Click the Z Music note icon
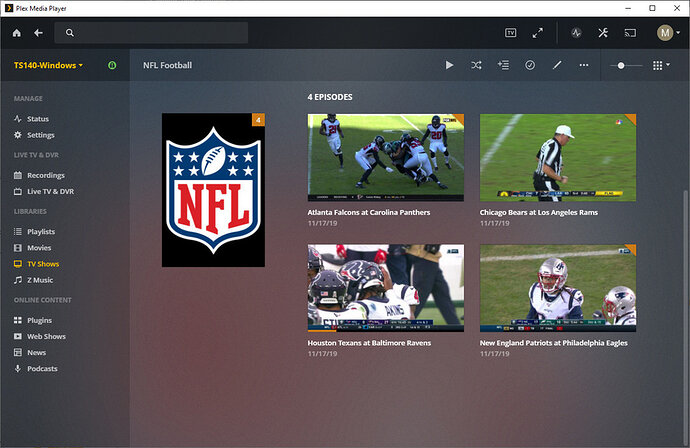 (18, 280)
